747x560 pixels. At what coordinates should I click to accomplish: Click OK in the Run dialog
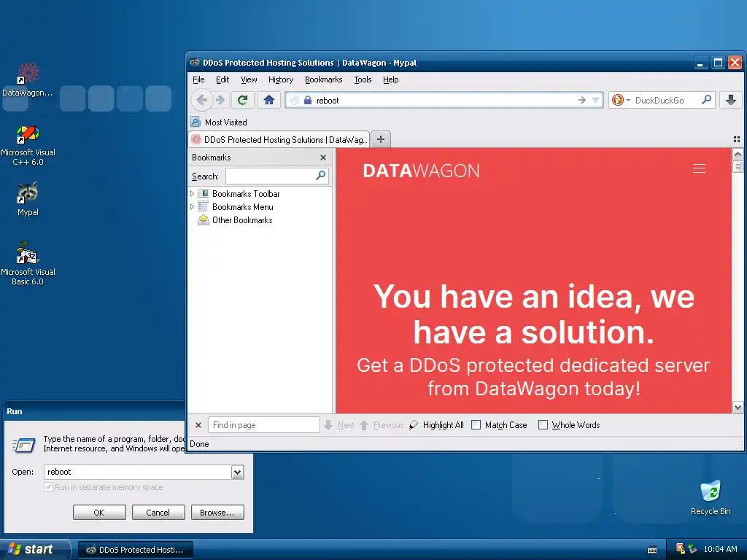(99, 513)
